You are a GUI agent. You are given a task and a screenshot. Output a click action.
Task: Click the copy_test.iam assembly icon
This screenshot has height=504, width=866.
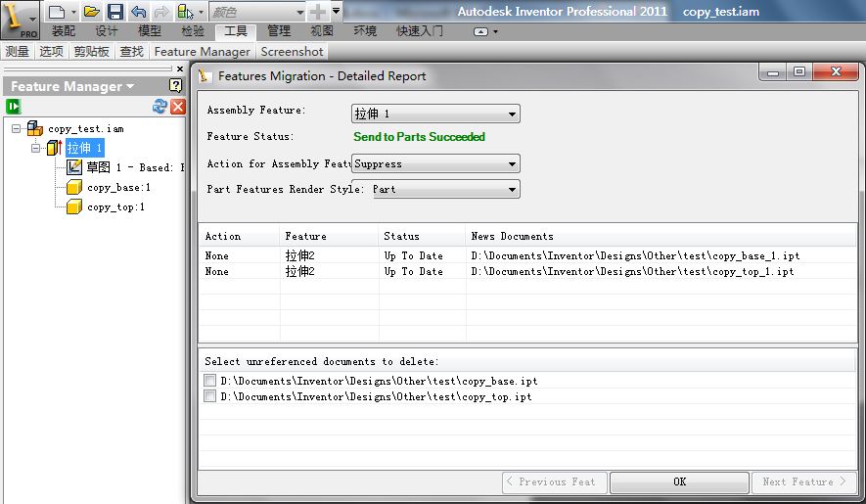[x=35, y=129]
